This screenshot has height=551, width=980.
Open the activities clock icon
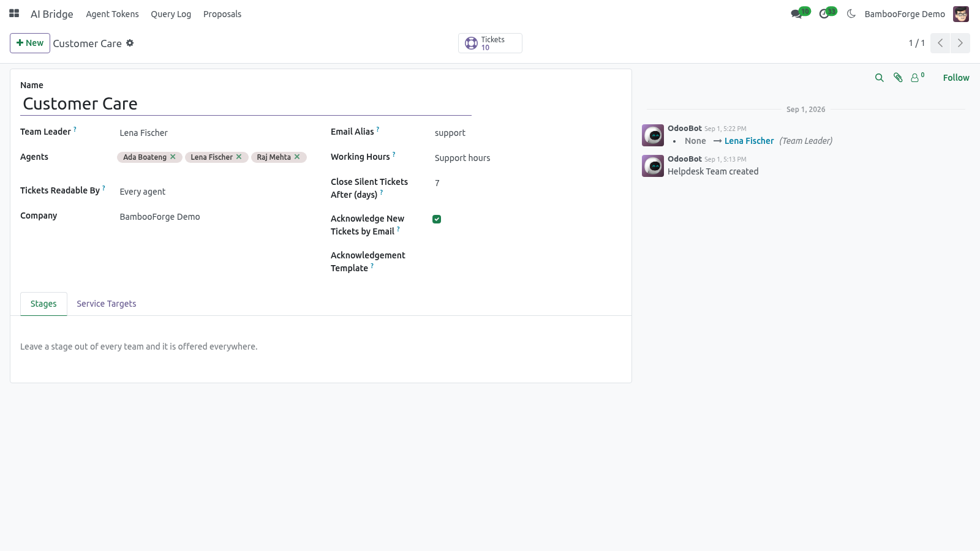click(x=824, y=13)
